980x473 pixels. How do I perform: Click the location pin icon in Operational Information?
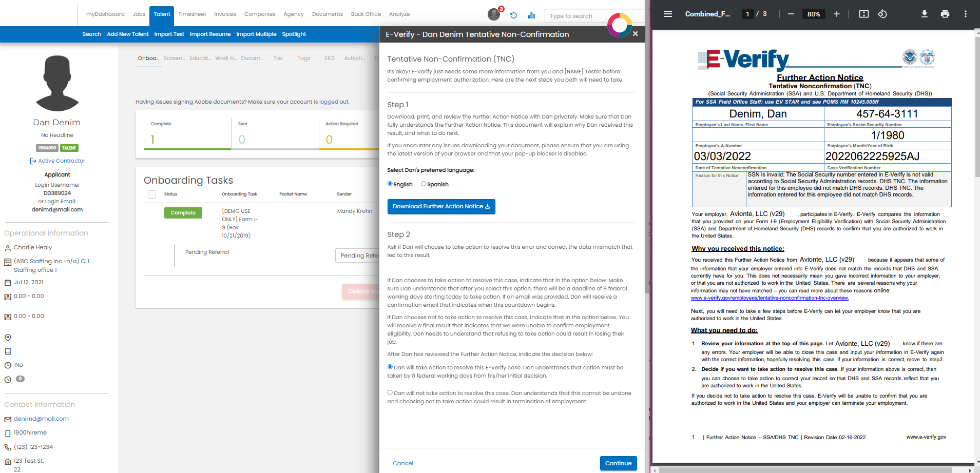point(8,338)
